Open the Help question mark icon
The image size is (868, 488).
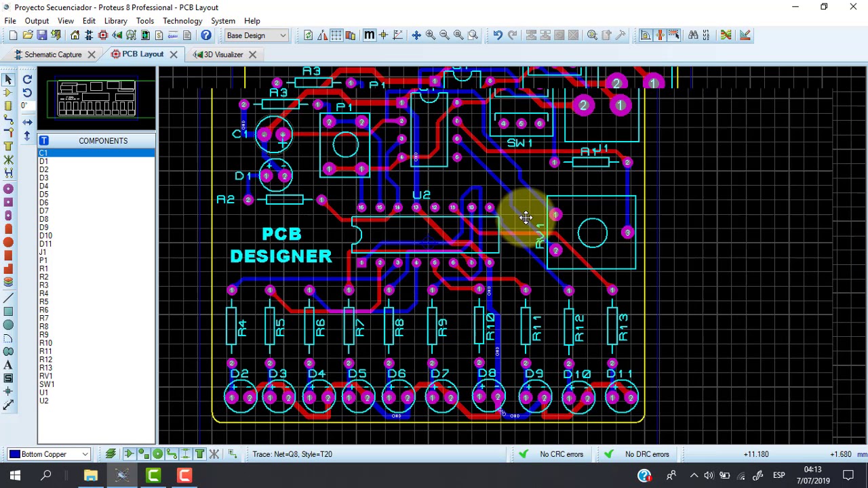[206, 35]
